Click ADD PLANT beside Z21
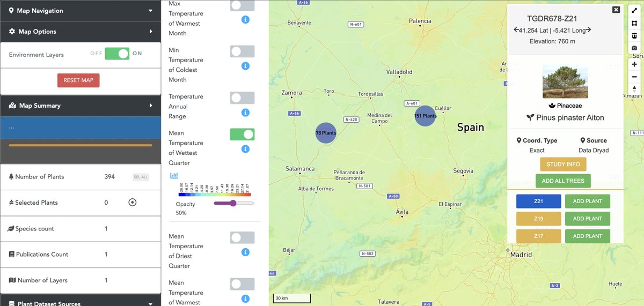Viewport: 644px width, 306px height. [x=587, y=201]
